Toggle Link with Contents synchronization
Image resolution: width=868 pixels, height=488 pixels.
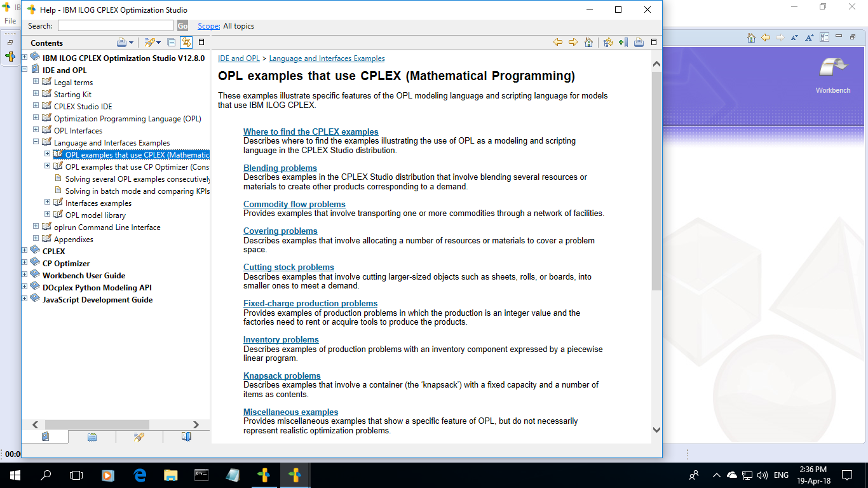pyautogui.click(x=186, y=42)
